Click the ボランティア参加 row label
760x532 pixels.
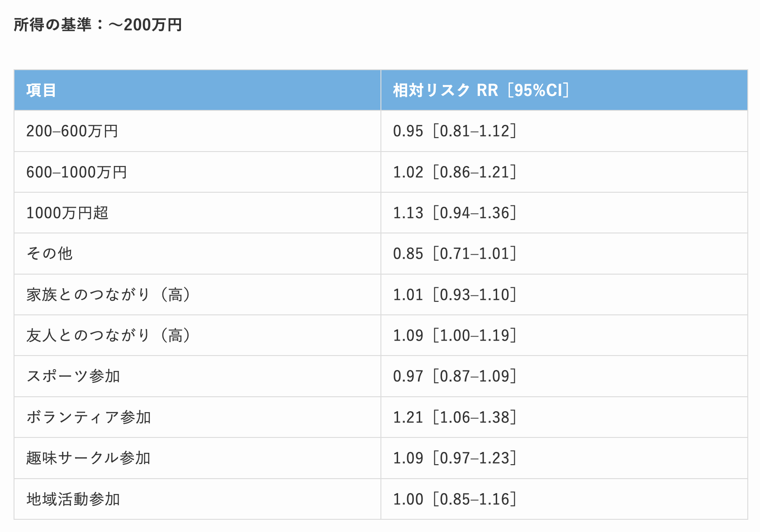click(x=89, y=418)
